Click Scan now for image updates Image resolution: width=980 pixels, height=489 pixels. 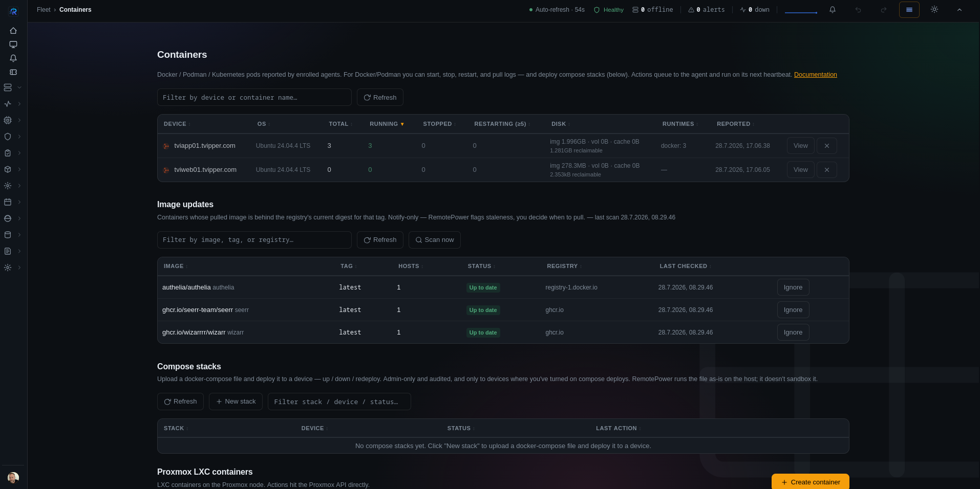click(x=435, y=240)
